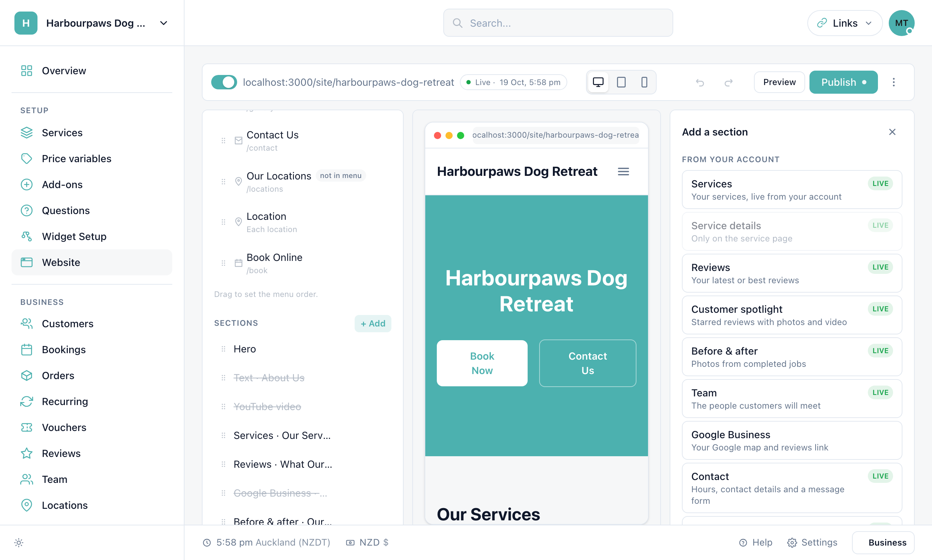932x560 pixels.
Task: Expand the Harbourpaws Dog account dropdown
Action: click(163, 23)
